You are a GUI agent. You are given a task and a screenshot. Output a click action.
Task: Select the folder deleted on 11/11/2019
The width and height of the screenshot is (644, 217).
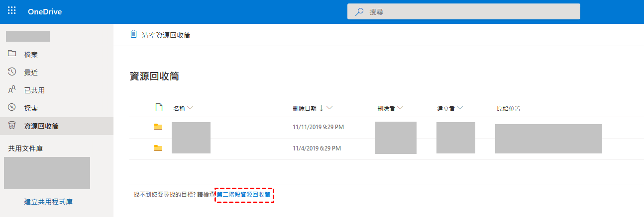tap(158, 127)
